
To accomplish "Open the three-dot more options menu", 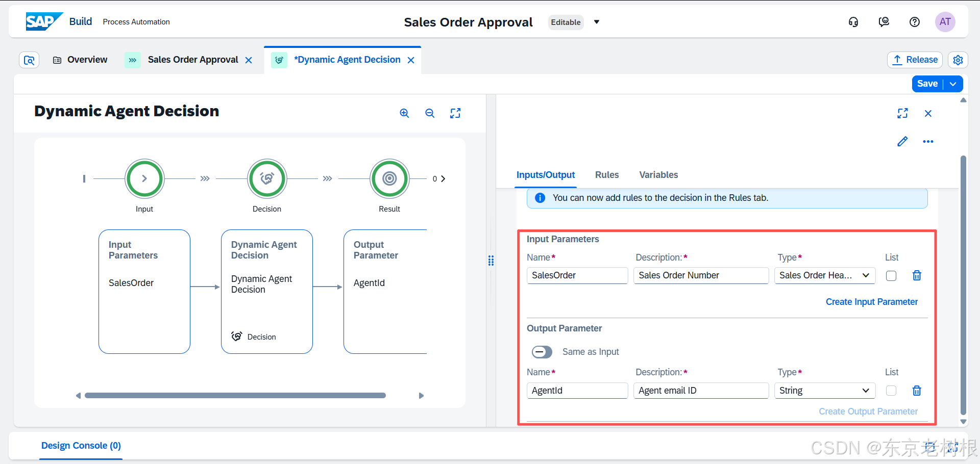I will (928, 141).
